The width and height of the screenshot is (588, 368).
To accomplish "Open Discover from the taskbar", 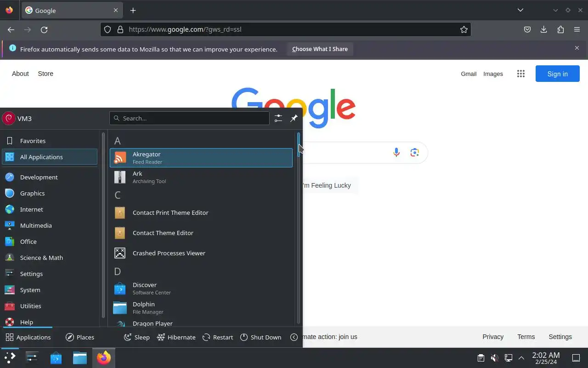I will (x=56, y=358).
